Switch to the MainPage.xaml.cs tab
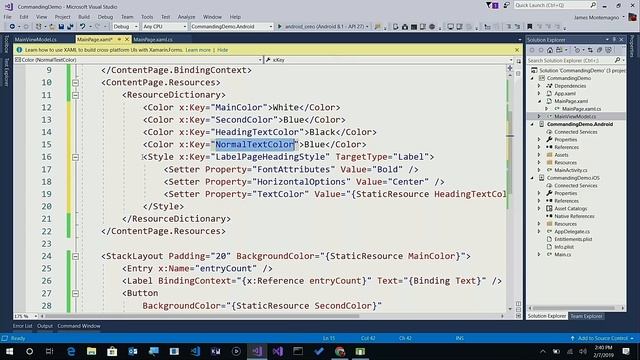The width and height of the screenshot is (640, 360). click(153, 40)
